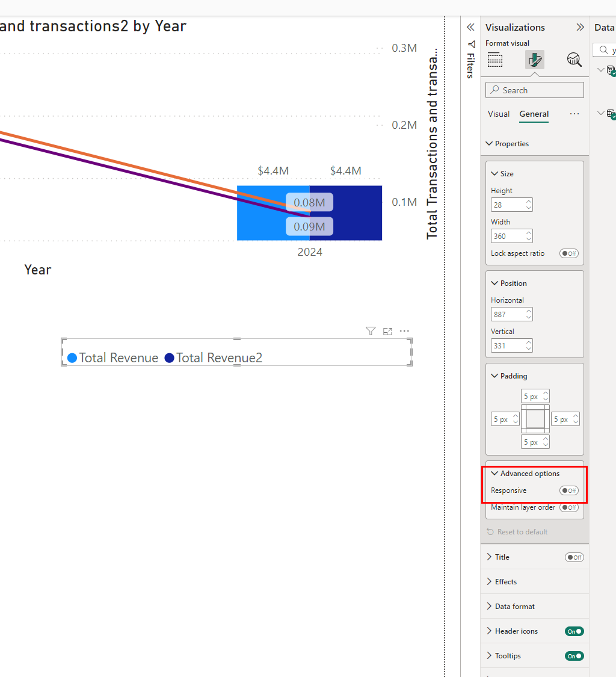Click the Horizontal position field
Image resolution: width=616 pixels, height=677 pixels.
click(x=511, y=314)
